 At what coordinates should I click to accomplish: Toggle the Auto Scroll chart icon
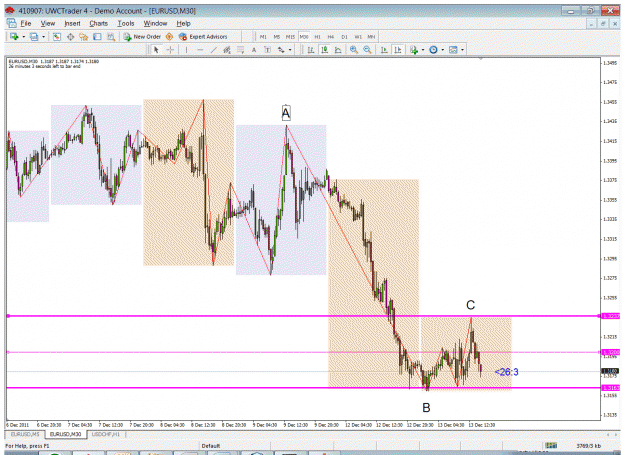point(384,50)
